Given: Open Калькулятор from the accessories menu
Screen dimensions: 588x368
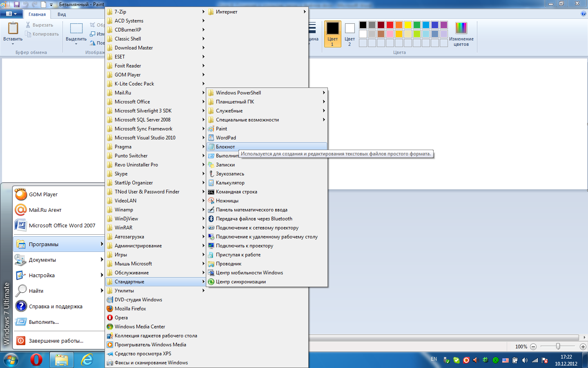Looking at the screenshot, I should (x=267, y=183).
